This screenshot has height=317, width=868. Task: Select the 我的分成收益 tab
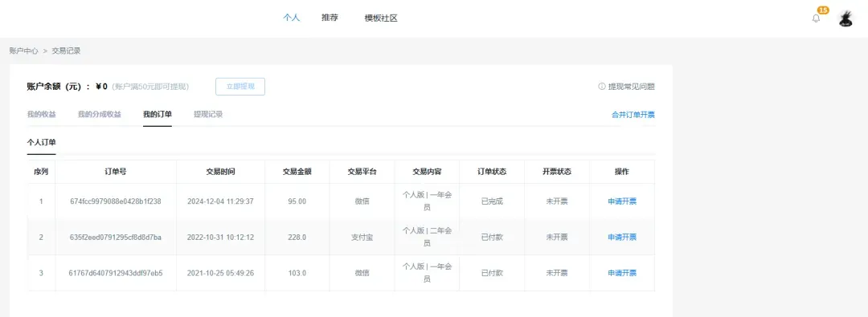(100, 115)
